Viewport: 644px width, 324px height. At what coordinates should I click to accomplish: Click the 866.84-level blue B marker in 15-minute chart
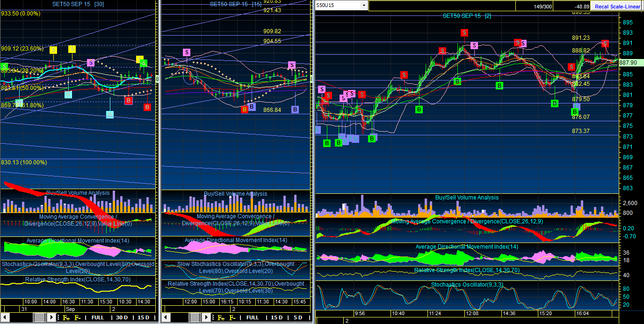pyautogui.click(x=295, y=110)
